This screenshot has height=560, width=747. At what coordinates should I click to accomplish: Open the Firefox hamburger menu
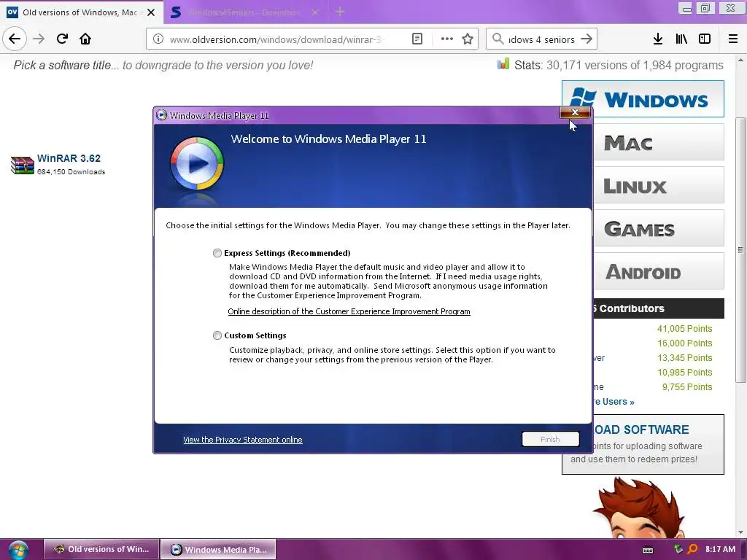[x=733, y=39]
